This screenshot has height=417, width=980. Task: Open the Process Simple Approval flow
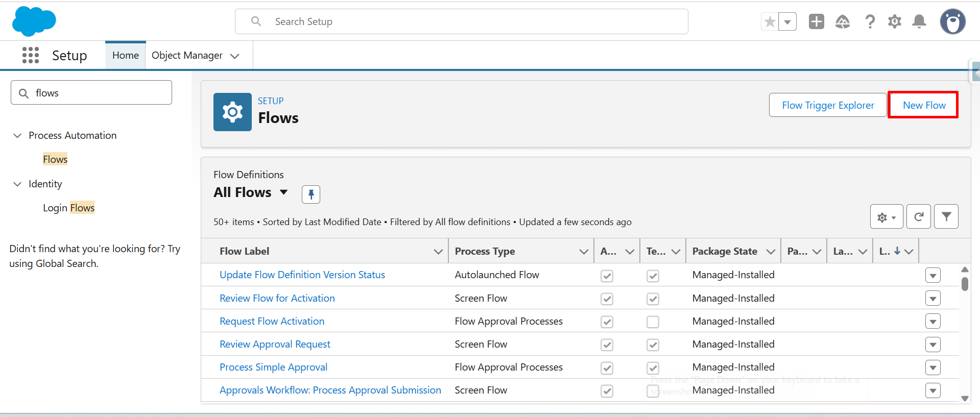coord(273,367)
